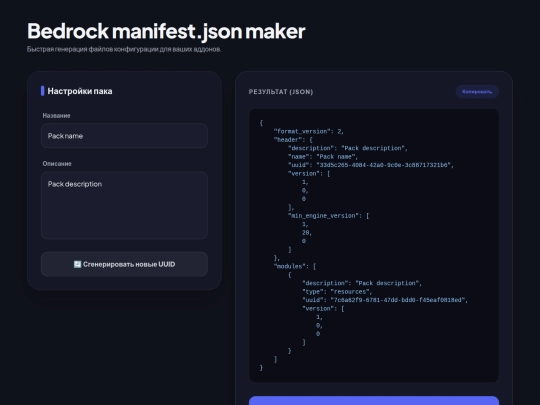Click the Настройки пака section title

coord(80,91)
